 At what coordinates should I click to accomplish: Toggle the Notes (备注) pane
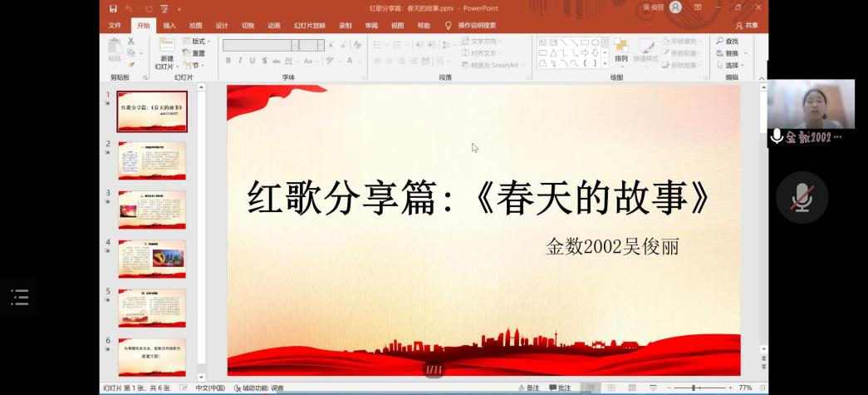click(x=527, y=388)
